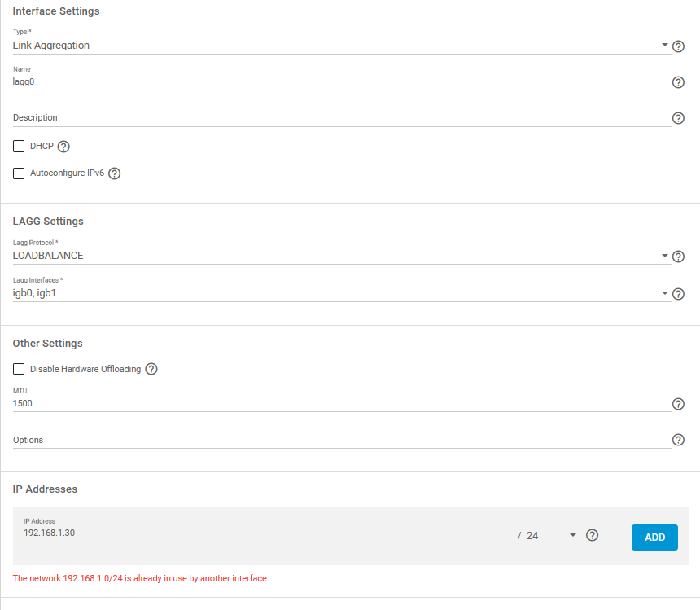Open help tooltip for Description field
The width and height of the screenshot is (700, 610).
tap(678, 119)
